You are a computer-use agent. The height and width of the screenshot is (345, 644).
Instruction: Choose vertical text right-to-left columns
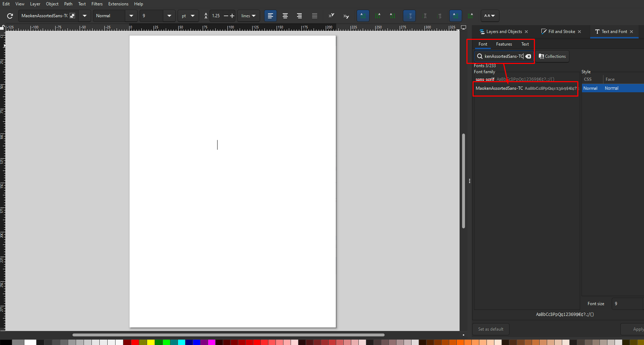point(377,16)
